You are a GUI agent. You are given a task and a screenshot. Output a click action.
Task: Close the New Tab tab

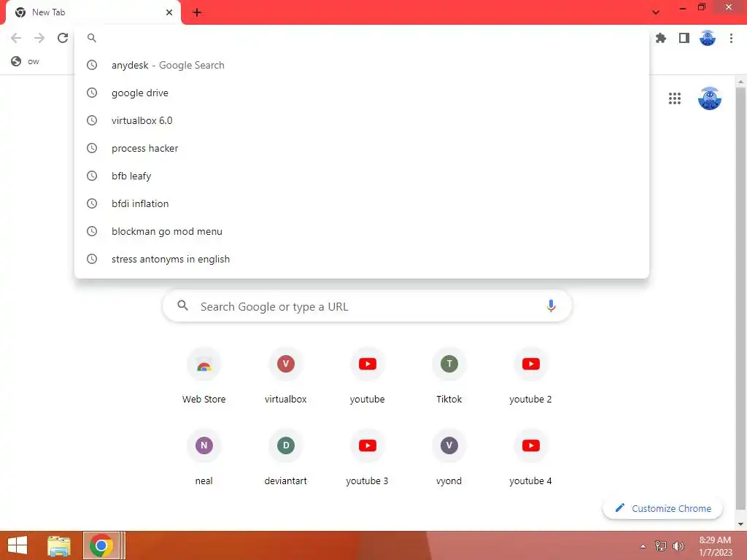pyautogui.click(x=169, y=12)
